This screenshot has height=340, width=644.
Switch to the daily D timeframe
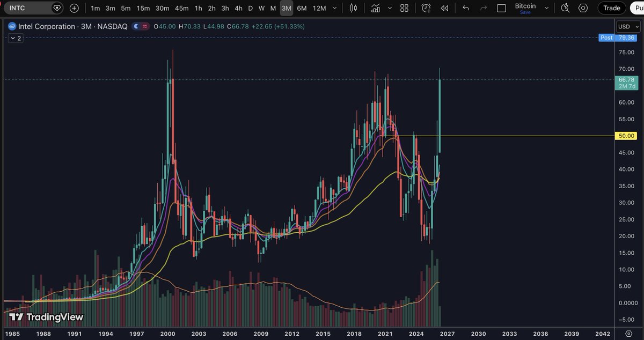(250, 8)
